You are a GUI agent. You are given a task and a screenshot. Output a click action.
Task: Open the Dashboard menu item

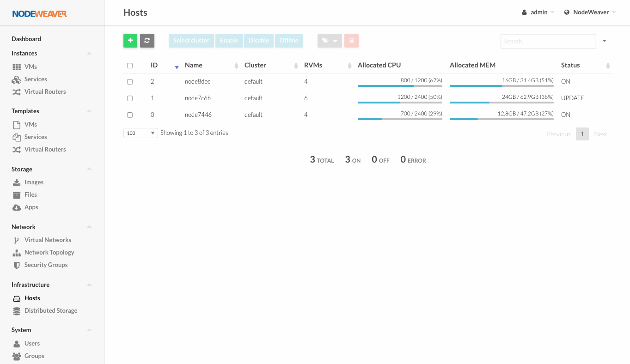(x=26, y=39)
